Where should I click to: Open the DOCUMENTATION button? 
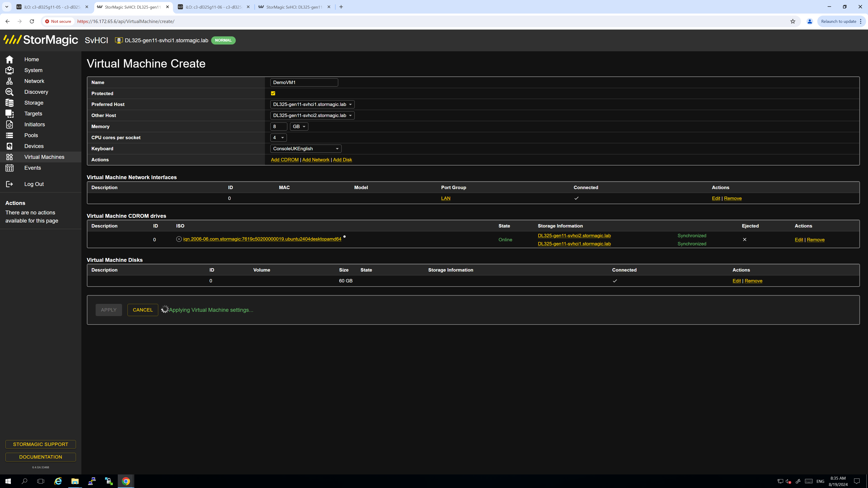pyautogui.click(x=40, y=457)
